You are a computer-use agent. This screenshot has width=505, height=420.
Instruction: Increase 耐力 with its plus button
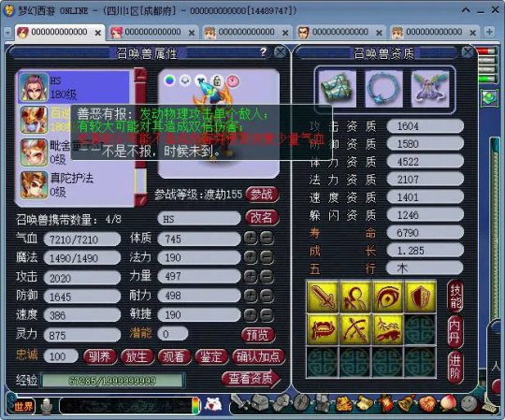(251, 296)
